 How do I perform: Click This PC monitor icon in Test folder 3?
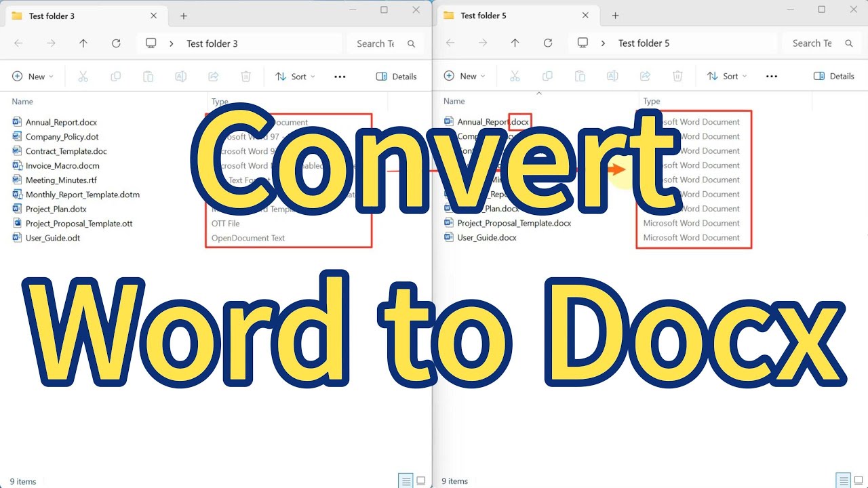(x=151, y=43)
